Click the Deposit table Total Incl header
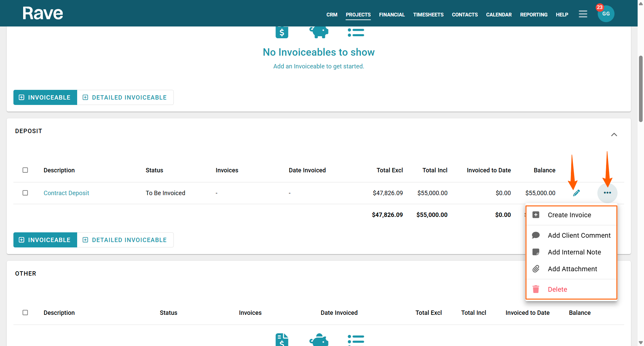The width and height of the screenshot is (644, 346). tap(435, 170)
